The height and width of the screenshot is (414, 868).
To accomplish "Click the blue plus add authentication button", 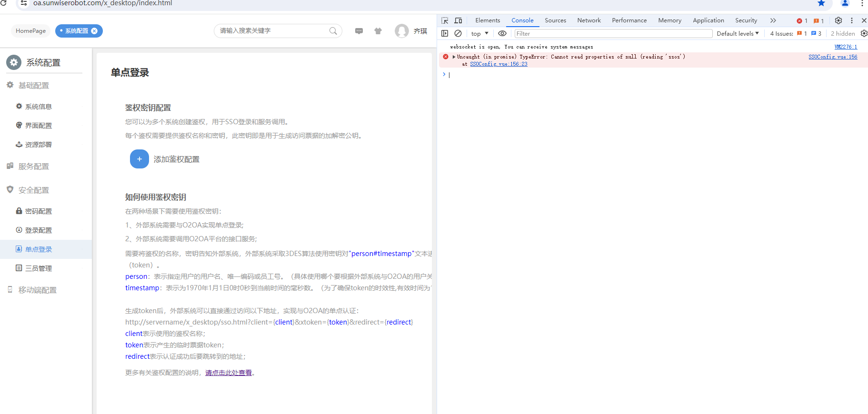I will click(x=139, y=159).
